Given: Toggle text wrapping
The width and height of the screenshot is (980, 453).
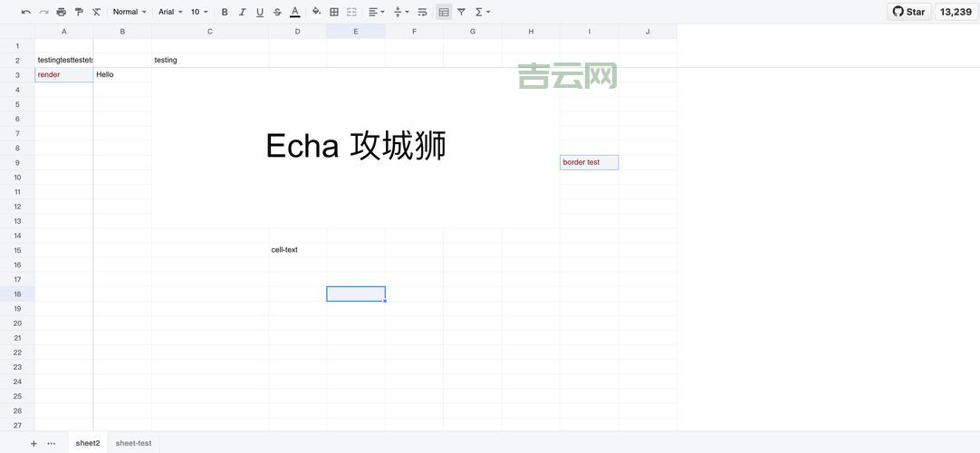Looking at the screenshot, I should [422, 12].
